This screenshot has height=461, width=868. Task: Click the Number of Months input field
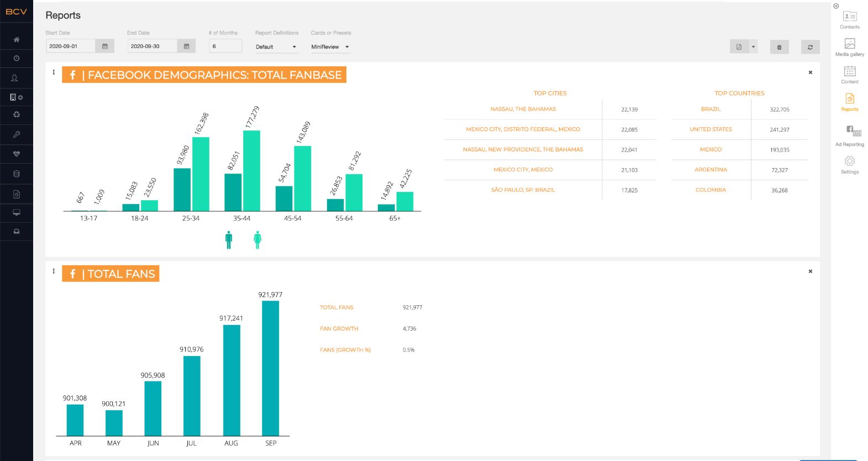tap(225, 46)
